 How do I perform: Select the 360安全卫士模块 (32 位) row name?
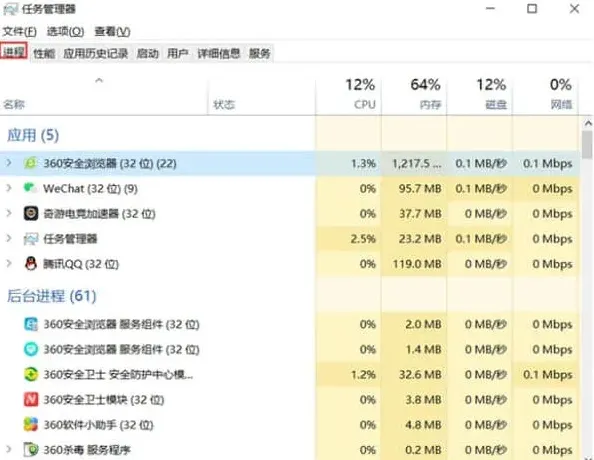(x=104, y=399)
